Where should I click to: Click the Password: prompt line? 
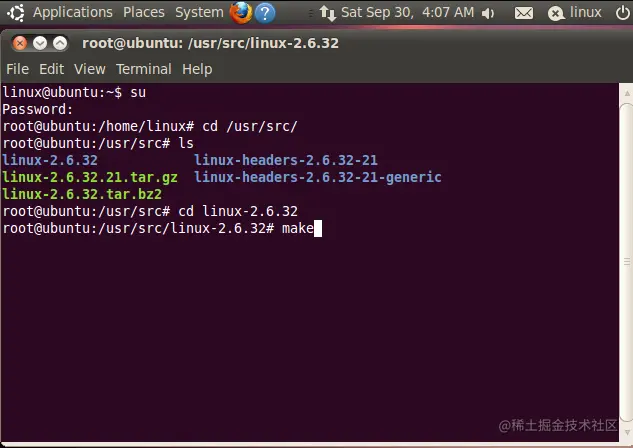pyautogui.click(x=38, y=109)
